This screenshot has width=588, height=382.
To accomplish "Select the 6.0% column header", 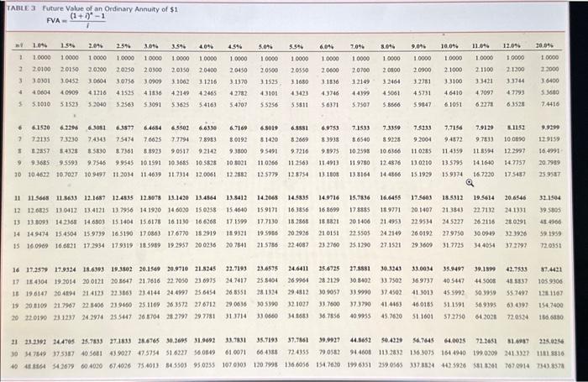I will pos(326,47).
